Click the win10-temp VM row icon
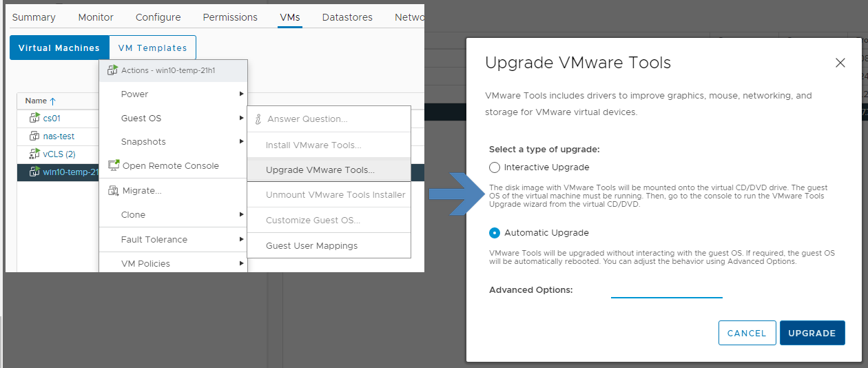This screenshot has height=368, width=868. [x=34, y=172]
